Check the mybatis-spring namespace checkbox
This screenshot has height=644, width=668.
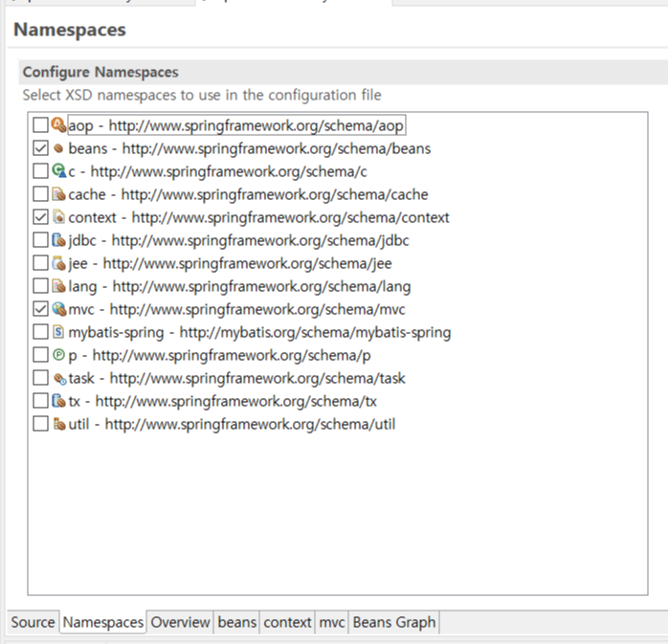(40, 332)
